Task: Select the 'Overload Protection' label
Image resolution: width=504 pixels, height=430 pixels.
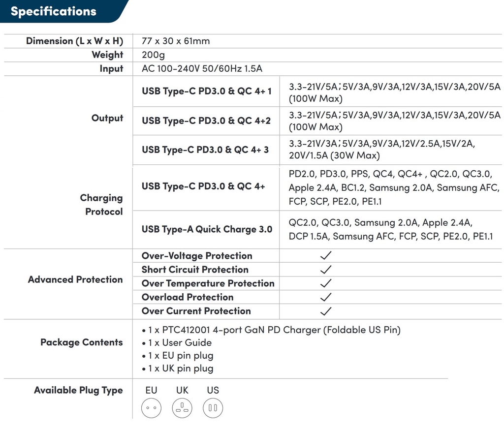Action: coord(188,297)
